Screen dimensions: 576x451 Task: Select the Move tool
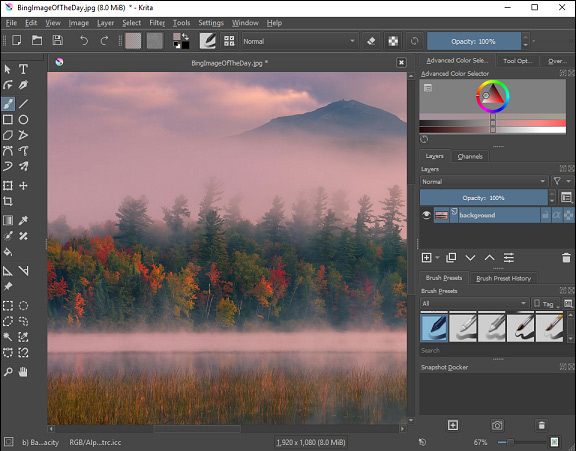23,185
